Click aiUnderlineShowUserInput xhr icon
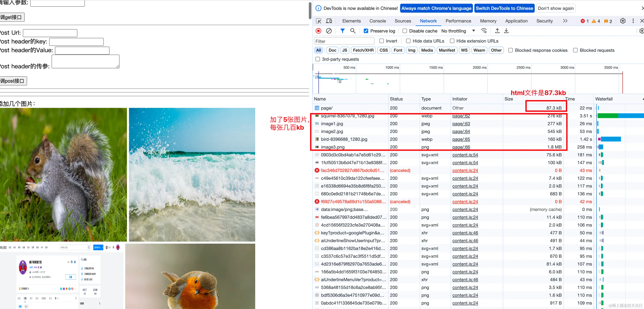This screenshot has width=644, height=309. click(x=317, y=241)
